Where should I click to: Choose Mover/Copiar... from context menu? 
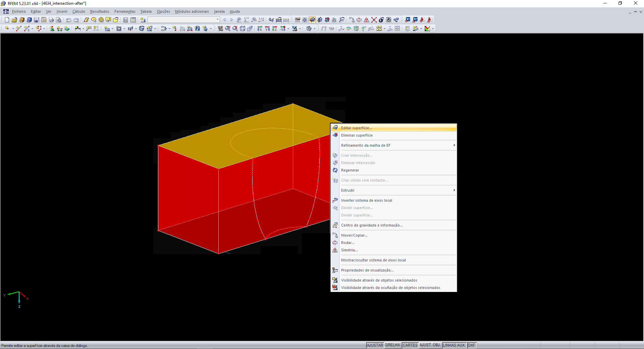(394, 235)
